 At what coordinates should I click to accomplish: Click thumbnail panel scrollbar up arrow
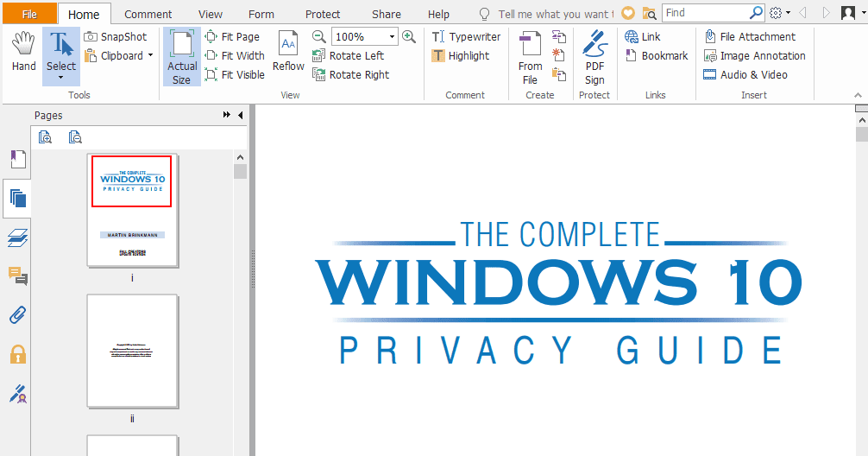pos(240,157)
